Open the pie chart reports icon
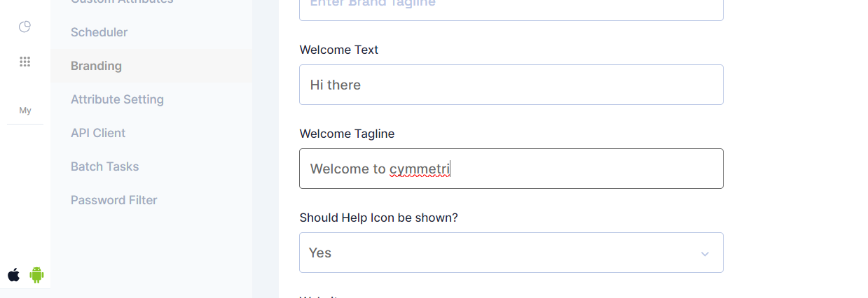 (25, 27)
